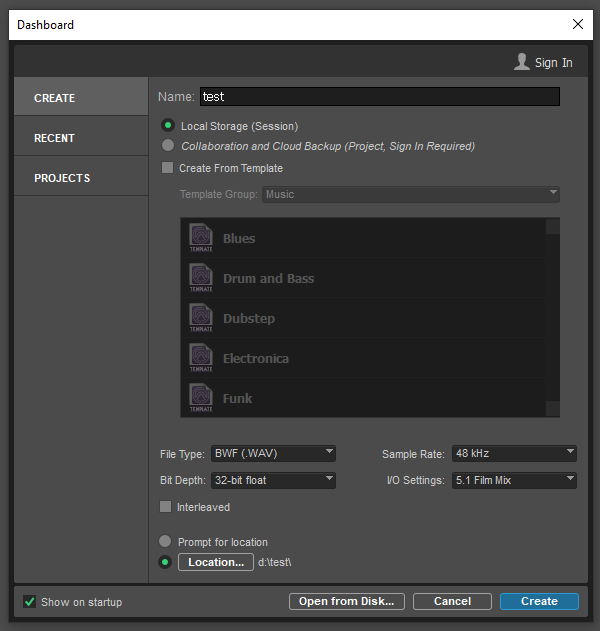Click the template list scrollbar down arrow
The image size is (600, 631).
point(553,408)
